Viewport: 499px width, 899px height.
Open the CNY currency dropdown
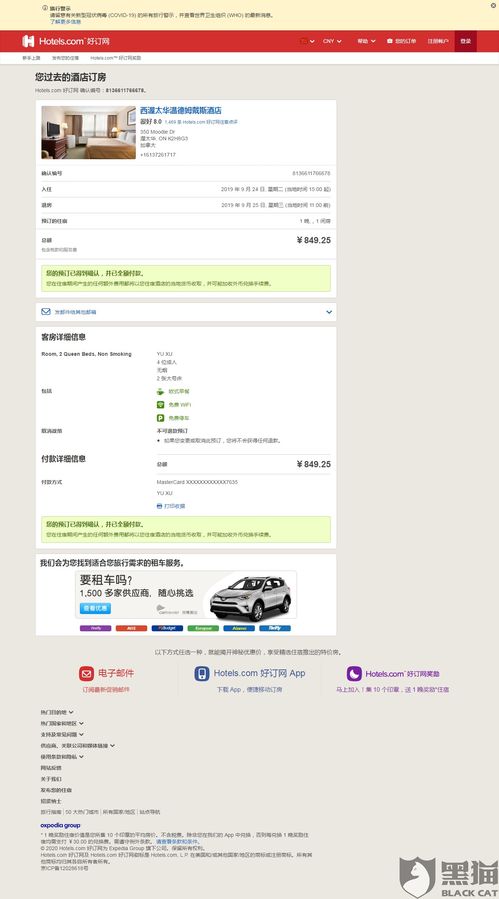[x=332, y=41]
